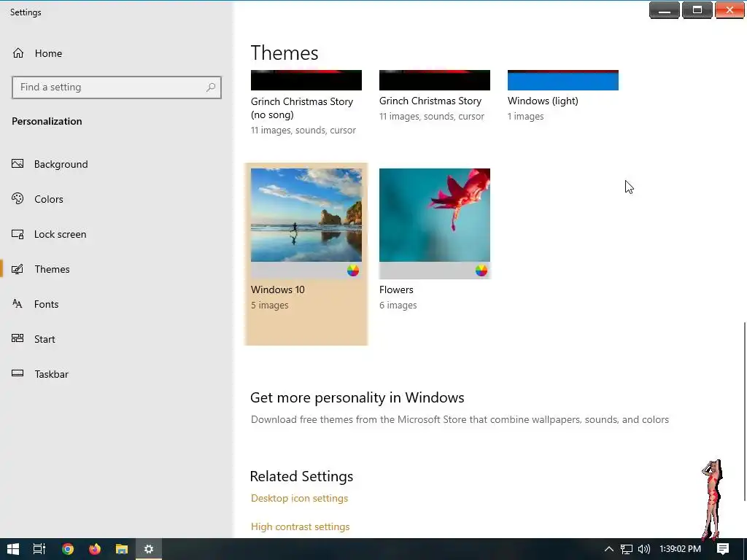Viewport: 747px width, 560px height.
Task: Open Lock screen settings
Action: coord(60,234)
